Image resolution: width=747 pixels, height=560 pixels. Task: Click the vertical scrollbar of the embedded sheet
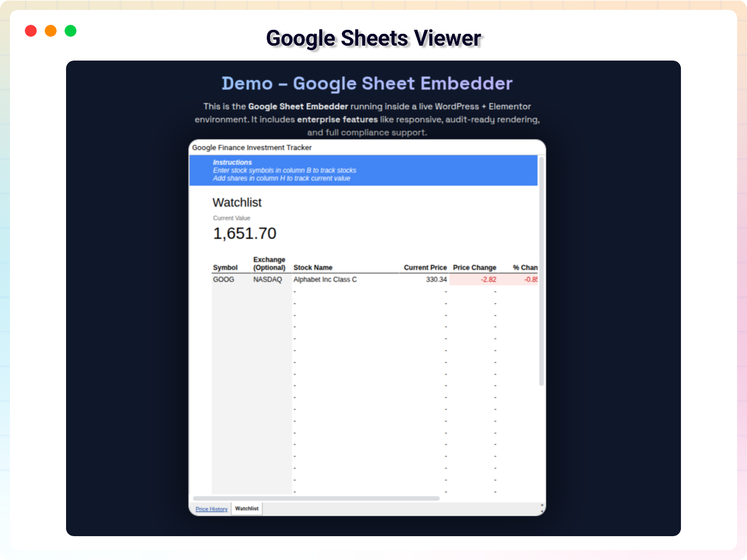tap(541, 271)
